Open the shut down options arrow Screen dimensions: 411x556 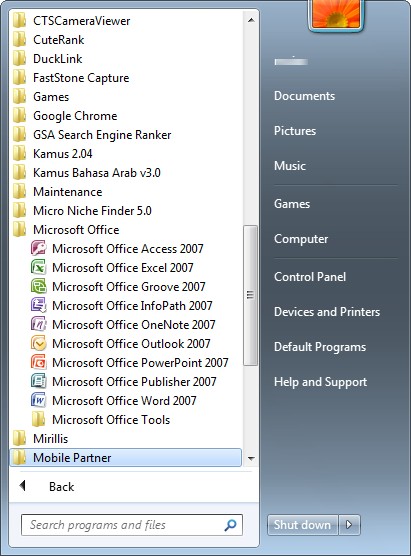[349, 524]
